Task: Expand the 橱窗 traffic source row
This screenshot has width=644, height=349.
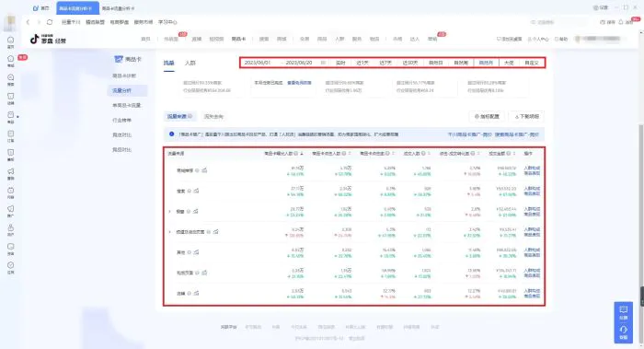Action: [x=169, y=211]
